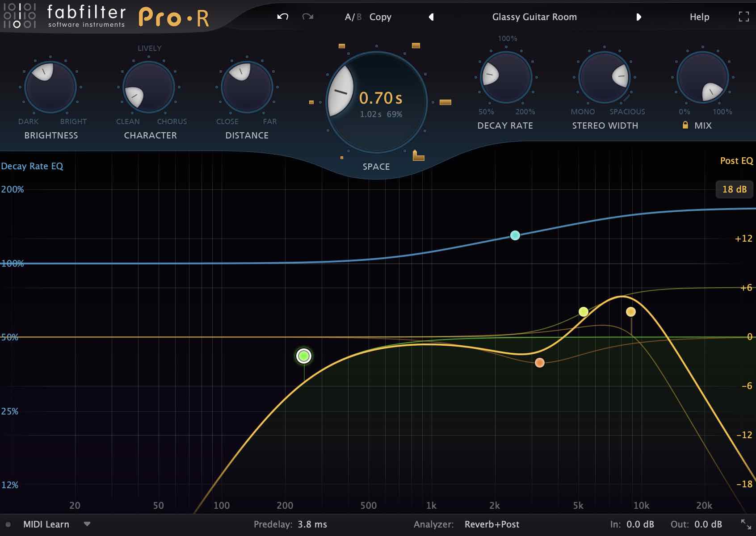Select the tiny room-shape icon left of Space knob

pyautogui.click(x=311, y=102)
